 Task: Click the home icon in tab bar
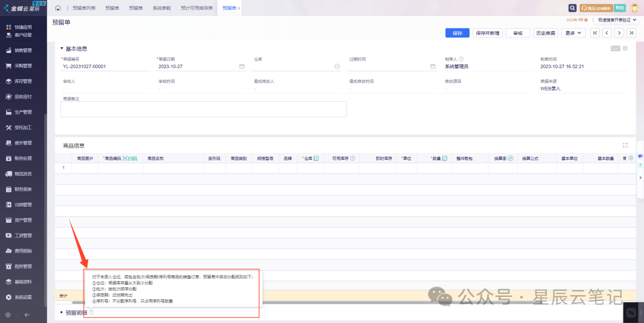(58, 8)
